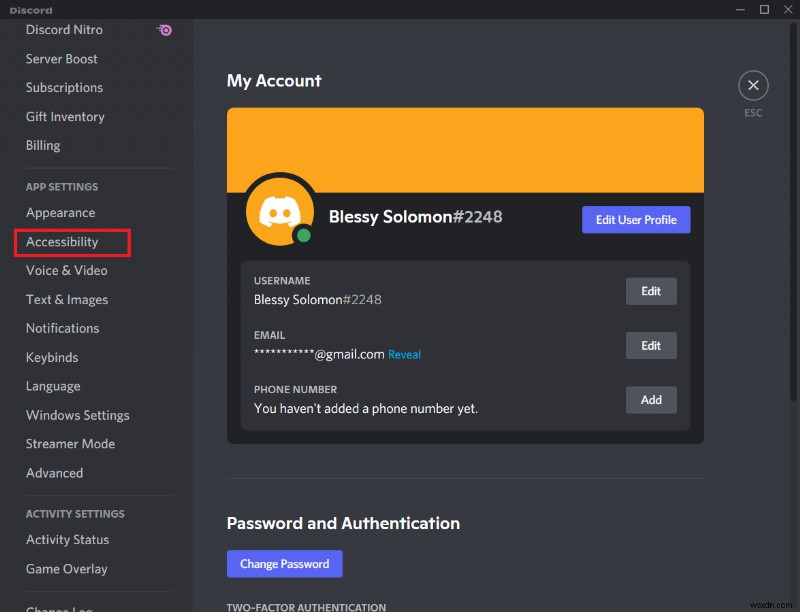
Task: Click the settings page scrollbar
Action: click(x=794, y=212)
